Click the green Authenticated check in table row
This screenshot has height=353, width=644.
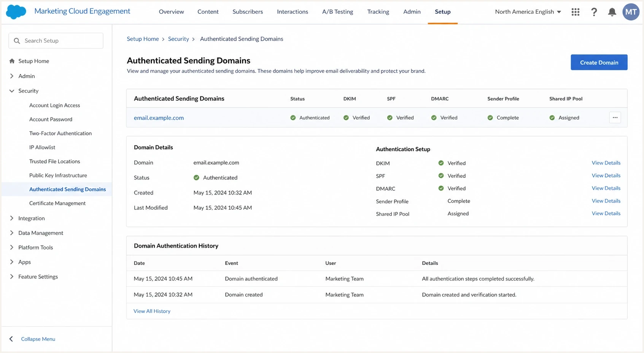[293, 118]
